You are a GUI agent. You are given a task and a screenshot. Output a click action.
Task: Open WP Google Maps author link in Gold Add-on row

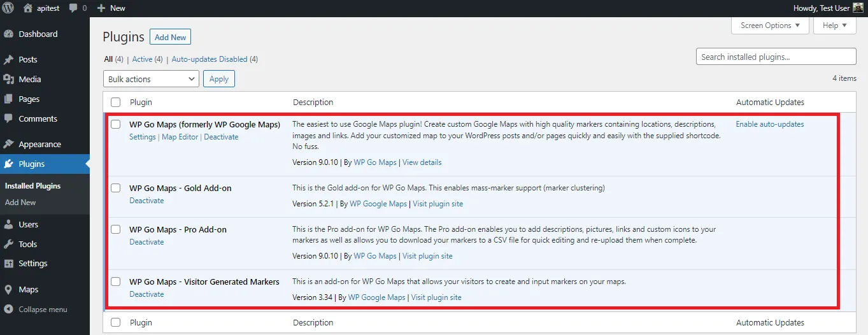click(378, 204)
